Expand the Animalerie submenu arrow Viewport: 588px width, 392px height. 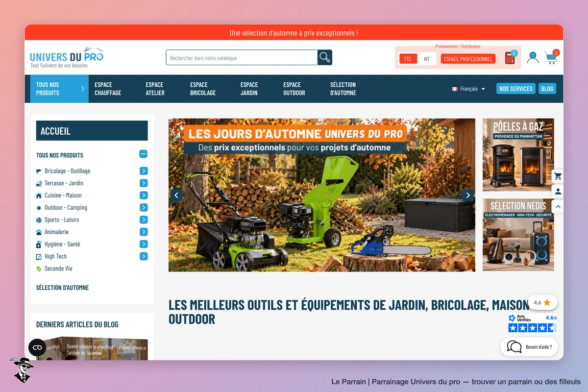144,232
